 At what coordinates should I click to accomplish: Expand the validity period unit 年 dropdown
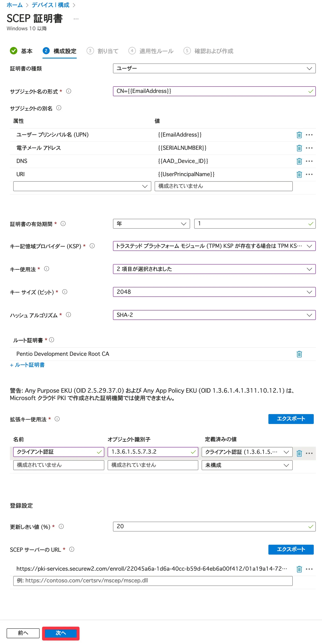click(151, 224)
